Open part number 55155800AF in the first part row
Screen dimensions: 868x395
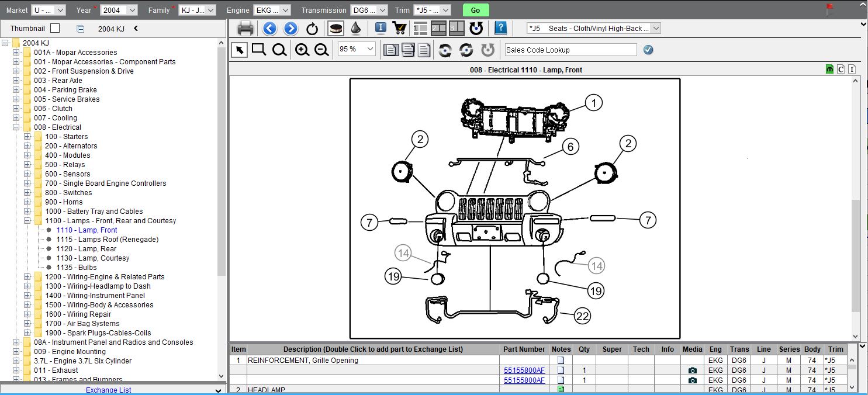pos(524,370)
